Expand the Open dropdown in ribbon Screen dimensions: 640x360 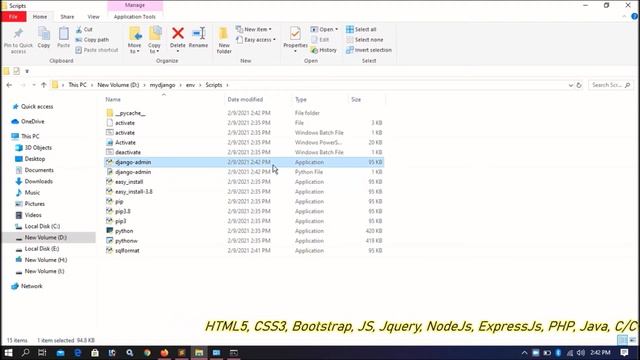pos(324,29)
